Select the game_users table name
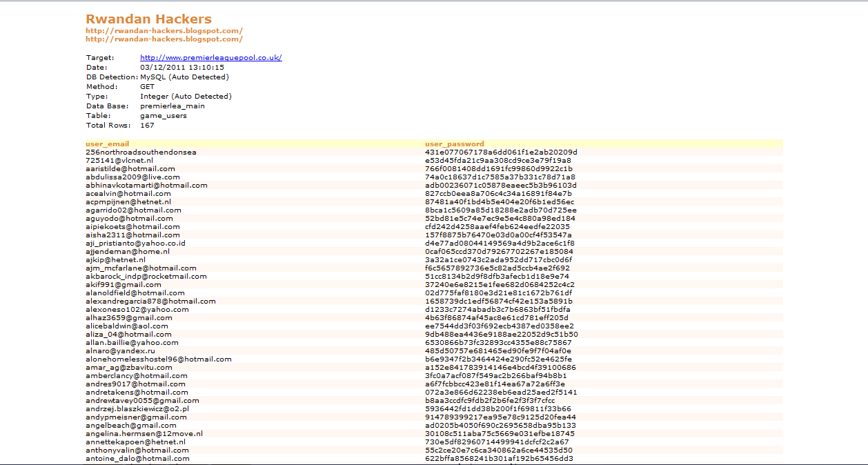Viewport: 868px width, 465px height. [x=164, y=116]
